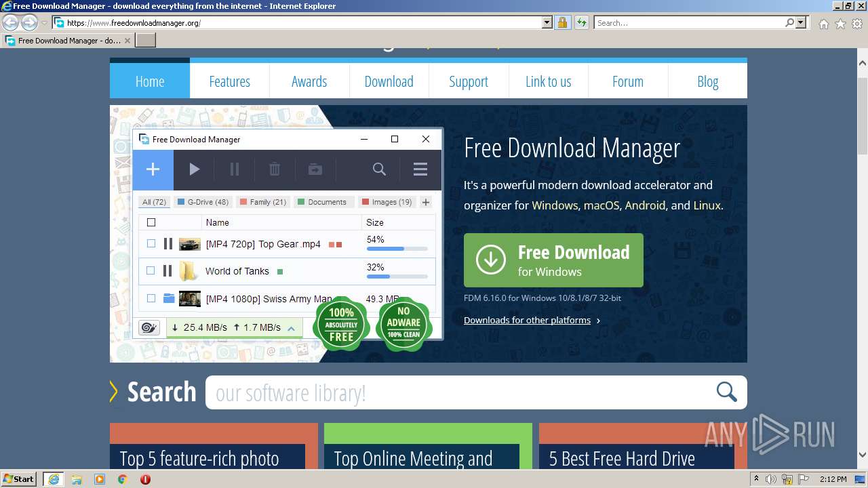Click the security lock icon

[x=562, y=23]
